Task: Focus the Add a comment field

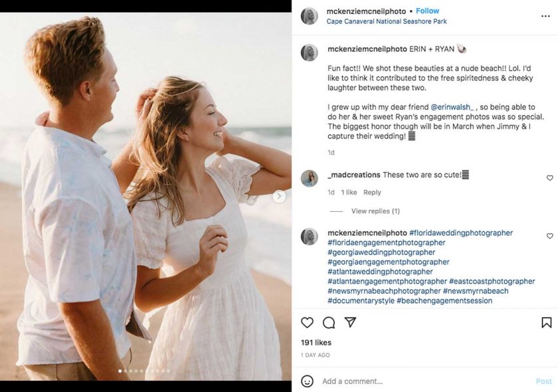Action: [425, 381]
